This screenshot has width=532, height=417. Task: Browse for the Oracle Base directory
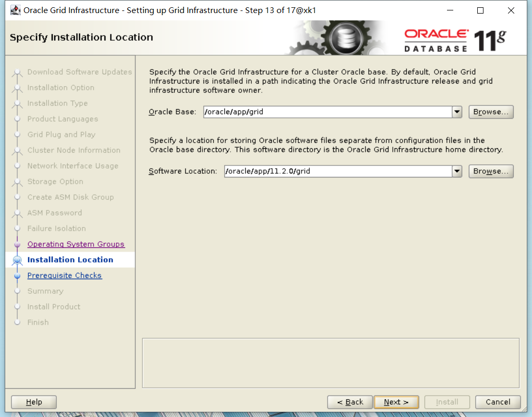491,112
